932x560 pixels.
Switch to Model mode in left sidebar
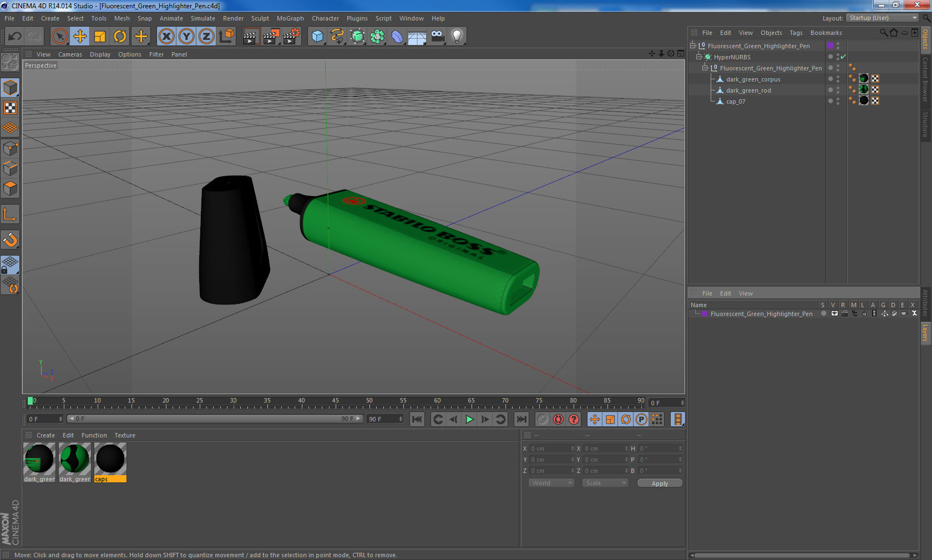[x=11, y=88]
